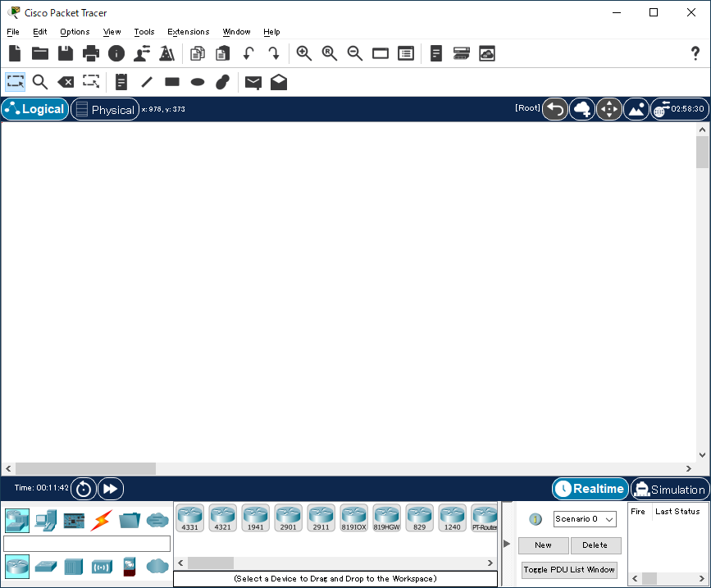Image resolution: width=711 pixels, height=588 pixels.
Task: Click the Copy toolbar icon
Action: pyautogui.click(x=198, y=53)
